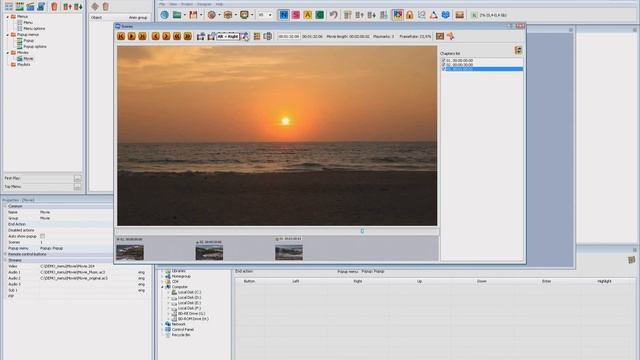Click the orange play button in Scenes
640x360 pixels.
coord(131,36)
